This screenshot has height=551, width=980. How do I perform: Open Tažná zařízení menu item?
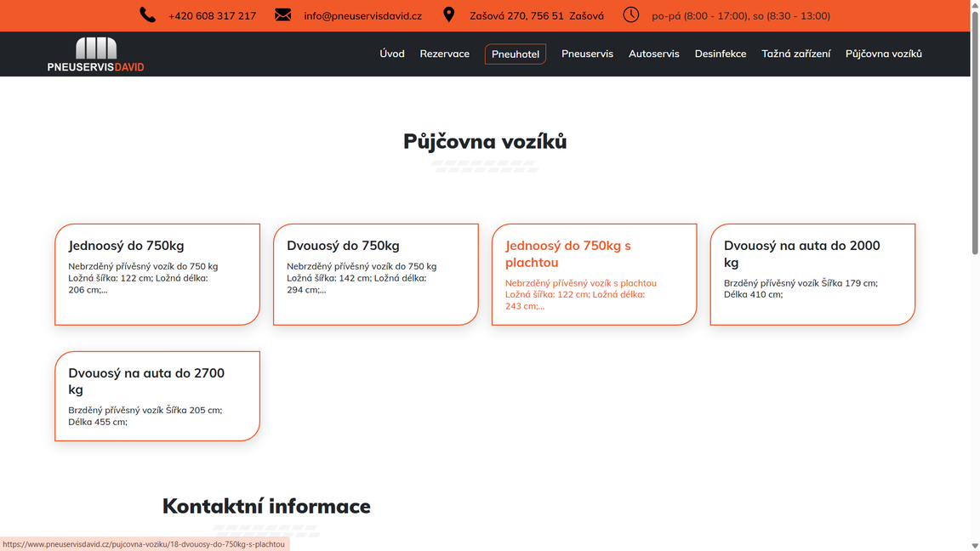pyautogui.click(x=795, y=54)
